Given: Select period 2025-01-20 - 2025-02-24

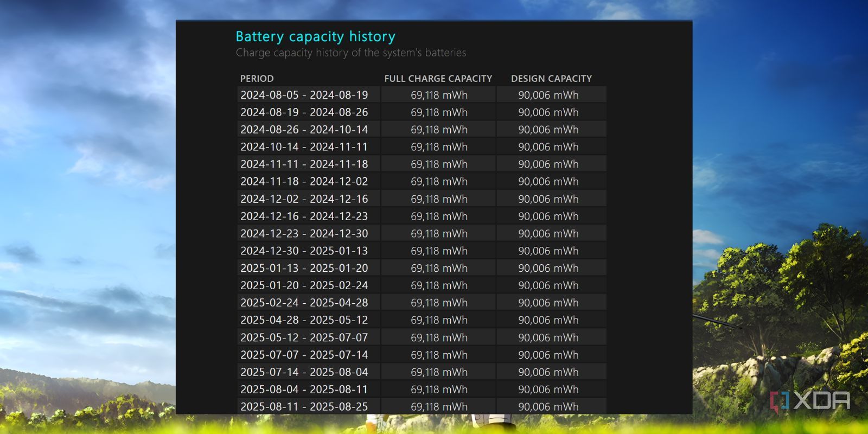Looking at the screenshot, I should coord(304,285).
